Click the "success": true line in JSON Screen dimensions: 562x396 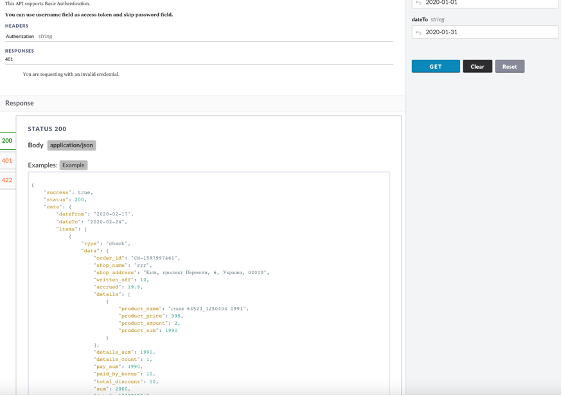pyautogui.click(x=68, y=192)
